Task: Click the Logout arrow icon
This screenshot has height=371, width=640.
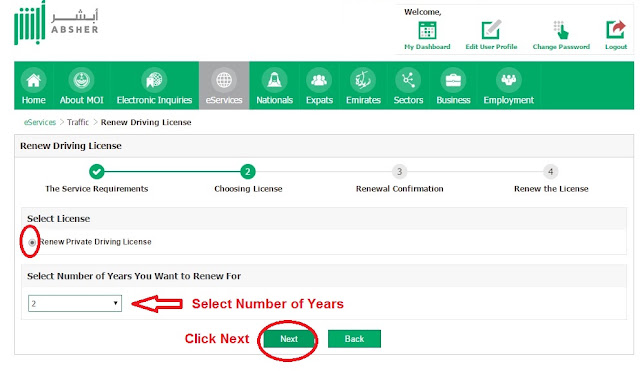Action: pos(616,29)
